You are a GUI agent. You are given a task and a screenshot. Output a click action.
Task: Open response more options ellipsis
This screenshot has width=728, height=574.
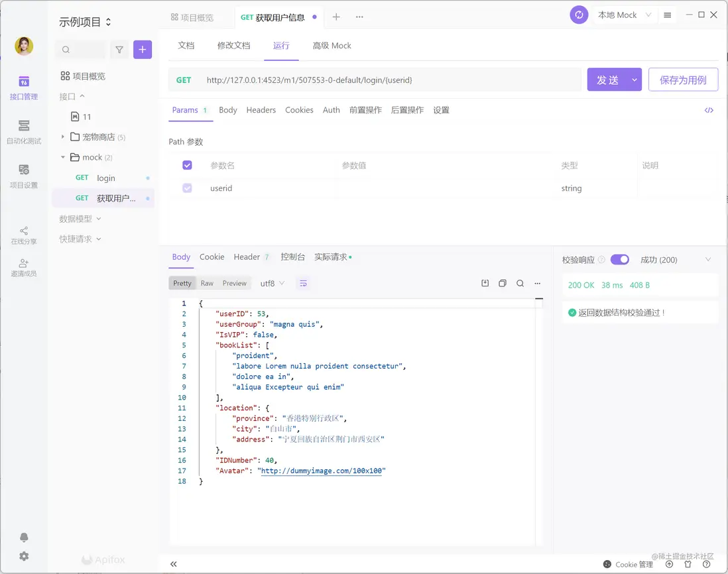pos(537,283)
